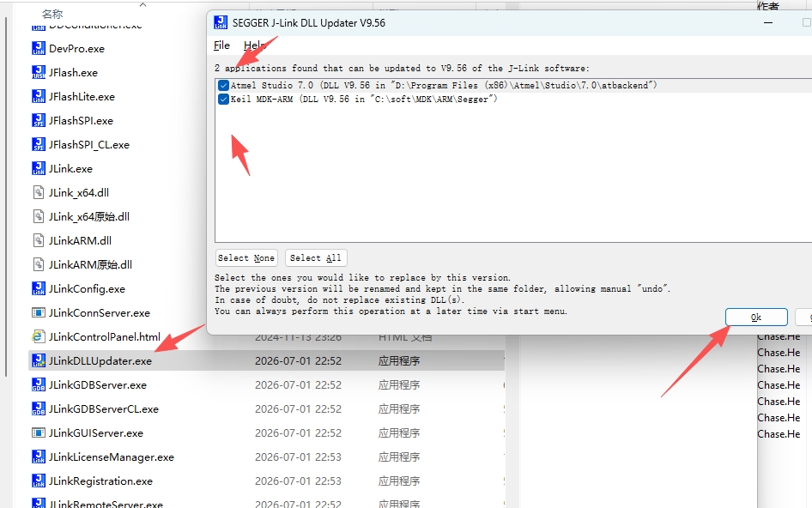Screen dimensions: 812x508
Task: Select the JLinkDLLUpdater.exe file name
Action: 100,361
